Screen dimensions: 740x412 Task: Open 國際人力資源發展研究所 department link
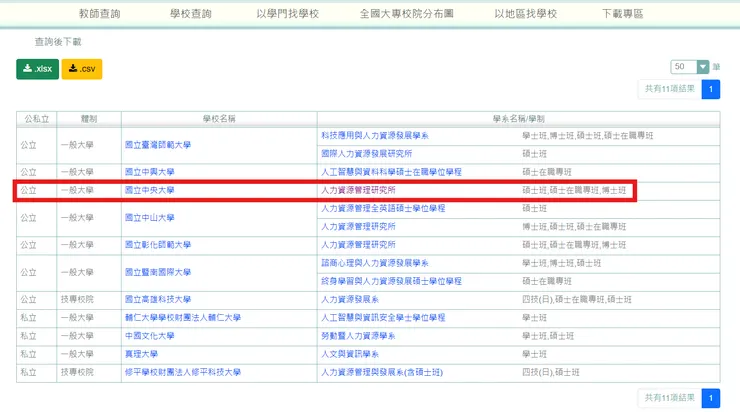click(x=367, y=154)
